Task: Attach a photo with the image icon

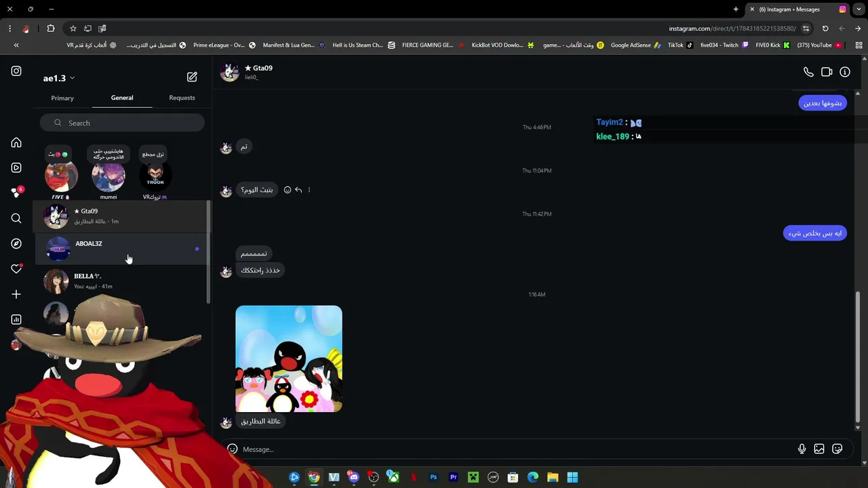Action: coord(819,449)
